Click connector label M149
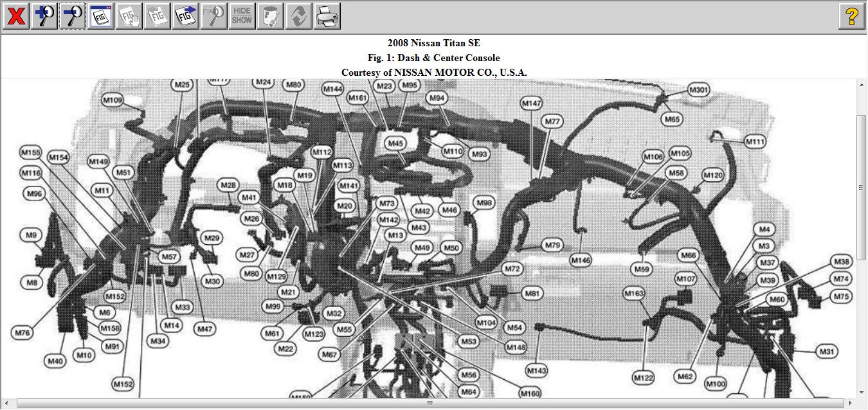868x410 pixels. click(98, 162)
